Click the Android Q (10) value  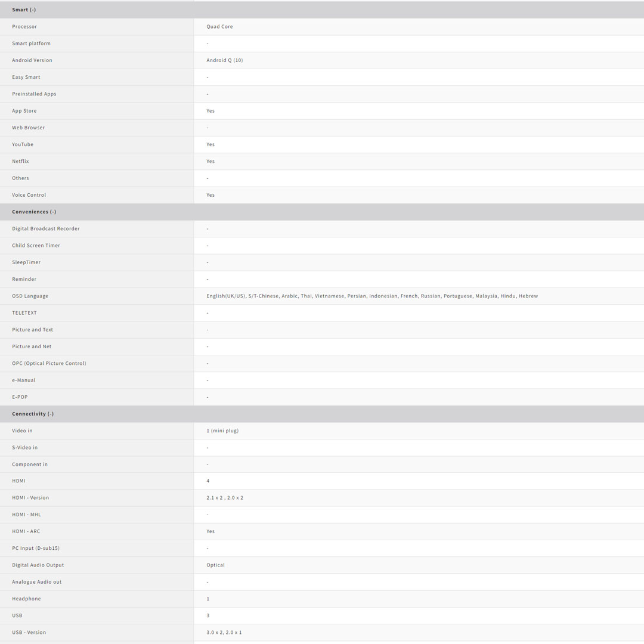(x=224, y=60)
